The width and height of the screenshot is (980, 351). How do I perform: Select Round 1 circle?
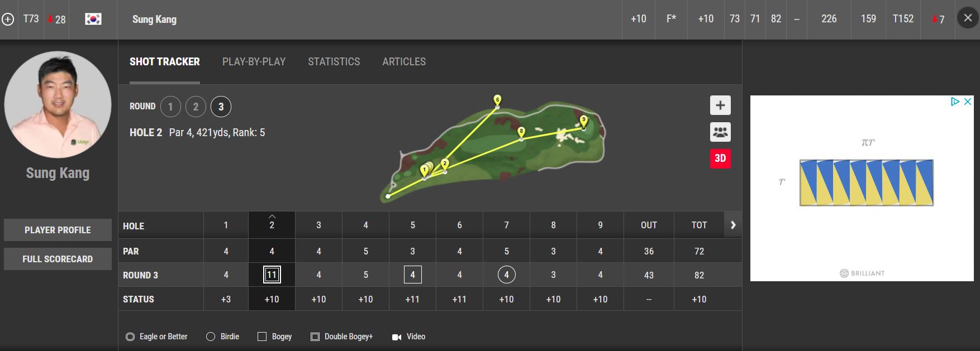point(170,107)
